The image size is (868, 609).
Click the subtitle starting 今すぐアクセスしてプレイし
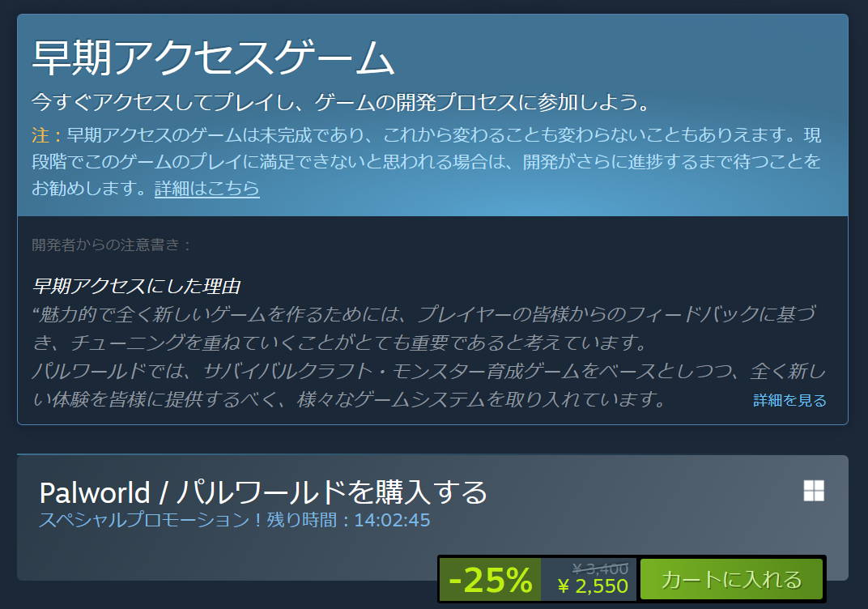340,102
